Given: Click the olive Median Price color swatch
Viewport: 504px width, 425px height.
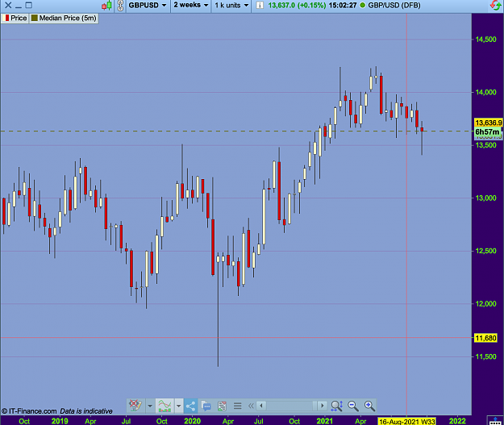Looking at the screenshot, I should [35, 18].
